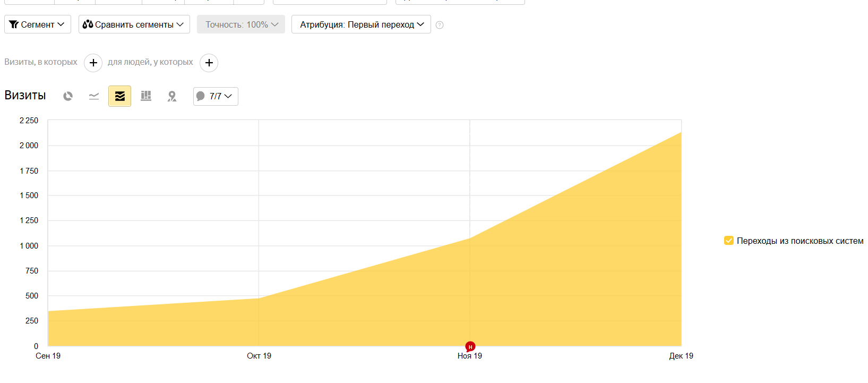
Task: Switch to the column chart view
Action: [x=146, y=96]
